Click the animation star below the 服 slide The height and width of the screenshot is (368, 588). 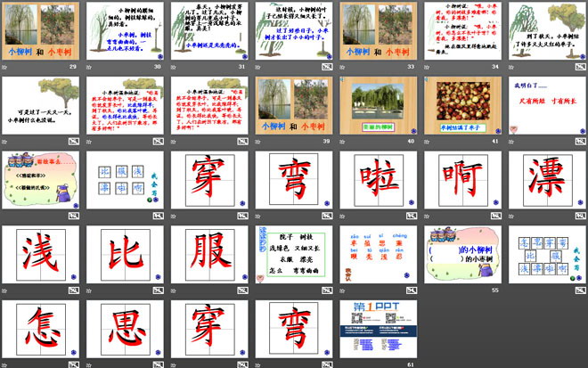[173, 290]
